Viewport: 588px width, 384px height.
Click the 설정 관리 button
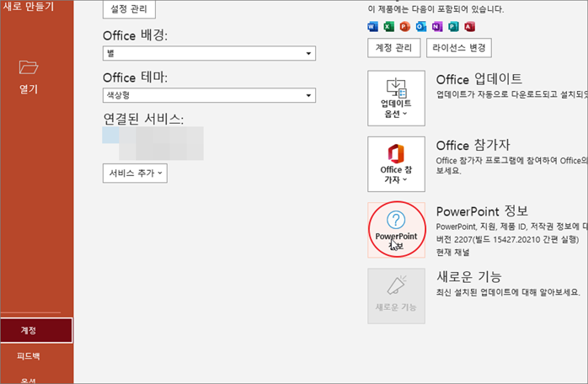pos(129,9)
